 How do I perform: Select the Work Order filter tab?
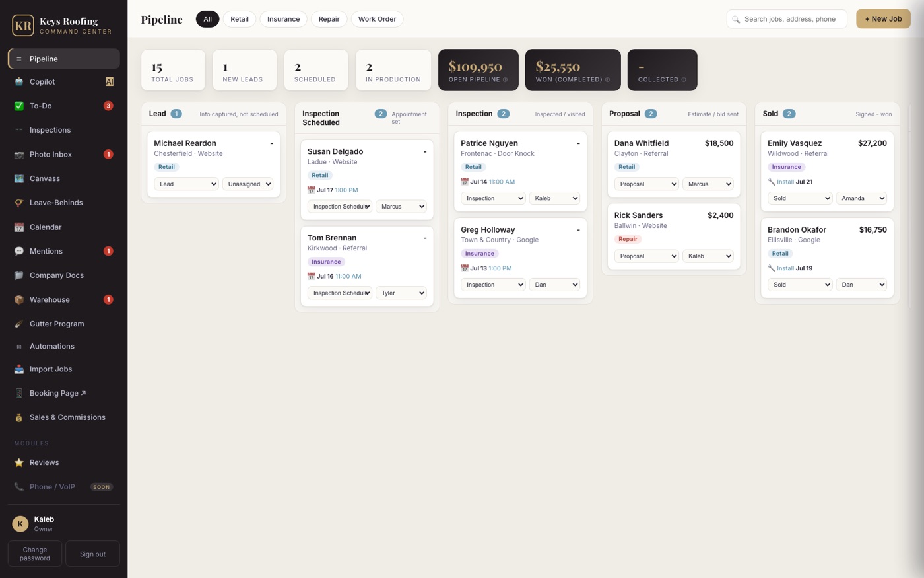click(x=377, y=19)
